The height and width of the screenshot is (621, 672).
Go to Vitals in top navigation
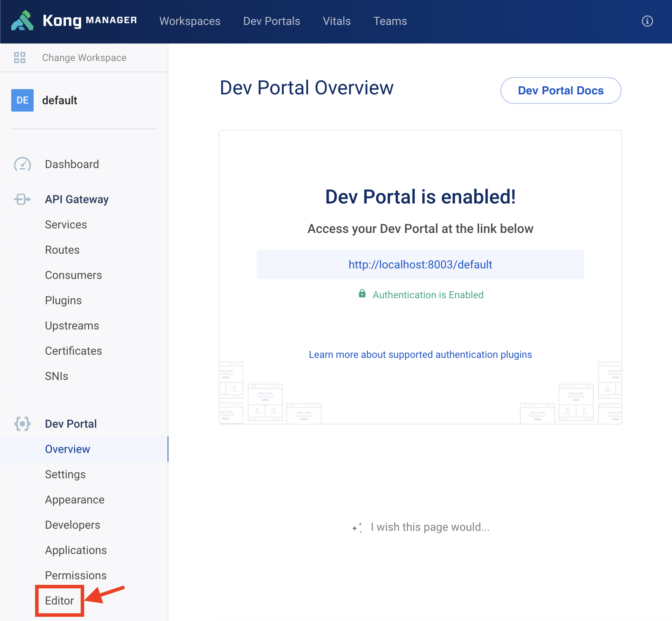(x=337, y=21)
